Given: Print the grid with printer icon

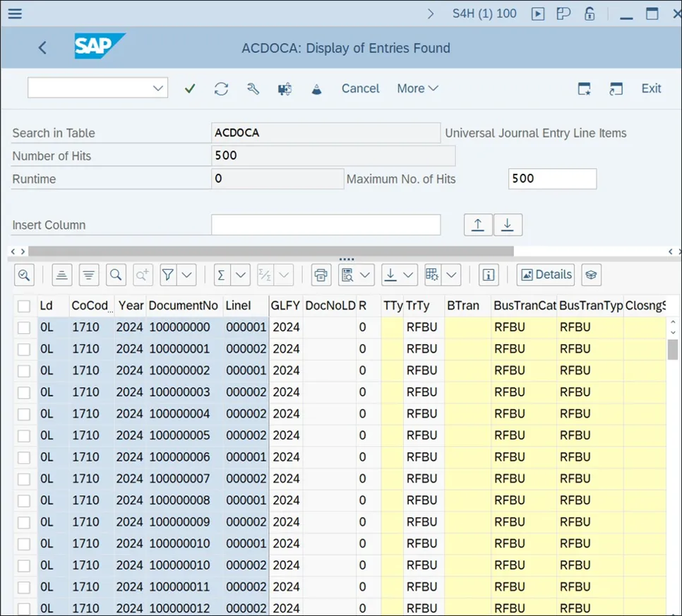Looking at the screenshot, I should [x=321, y=275].
